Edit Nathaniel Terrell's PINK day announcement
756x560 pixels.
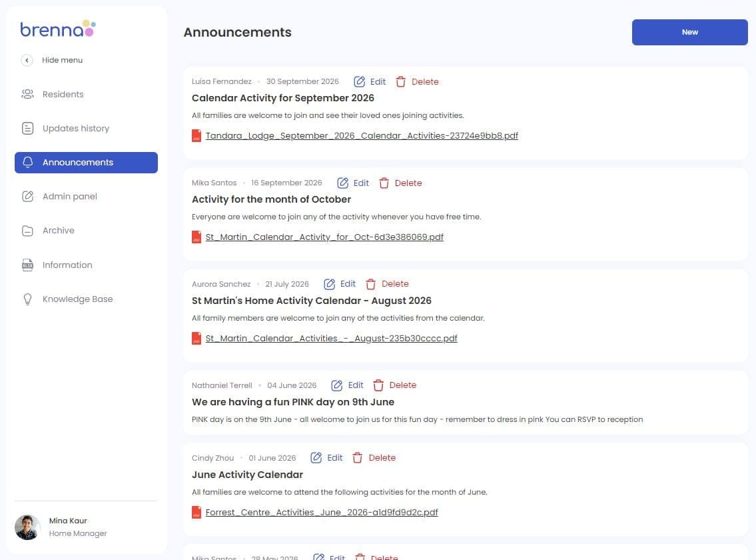(348, 385)
